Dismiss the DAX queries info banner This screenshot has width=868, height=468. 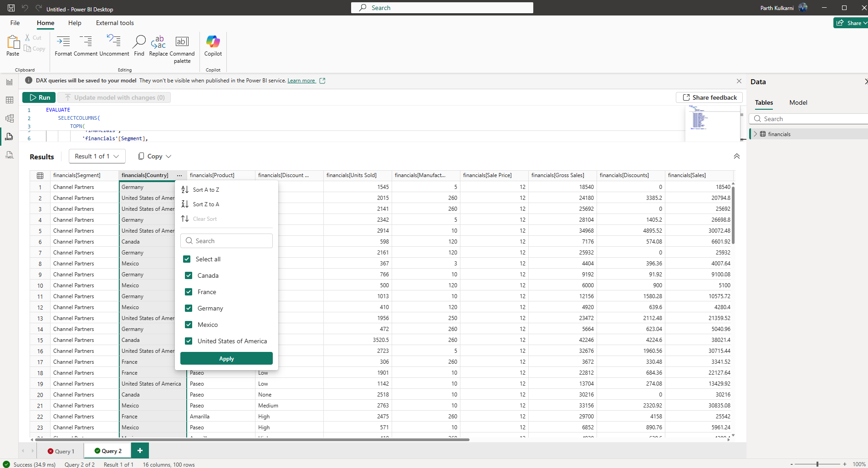click(739, 81)
